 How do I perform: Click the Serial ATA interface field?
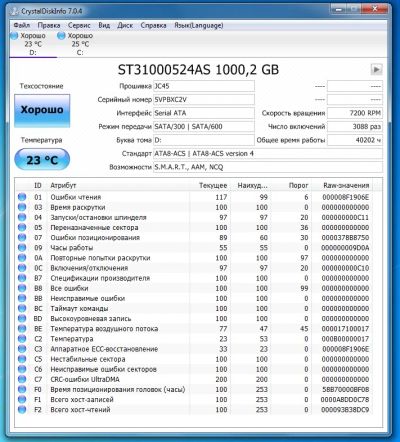point(204,113)
